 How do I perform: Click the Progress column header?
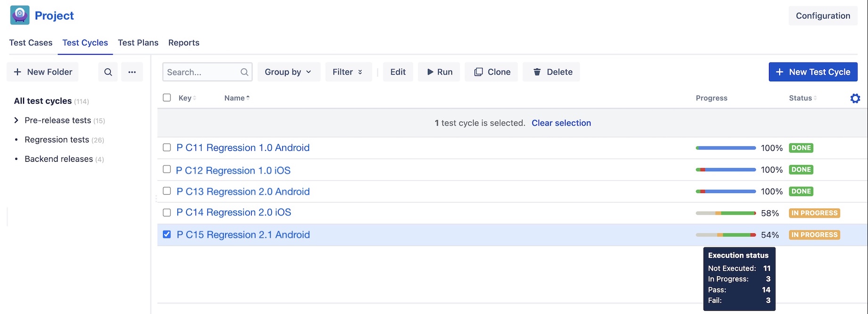coord(712,98)
